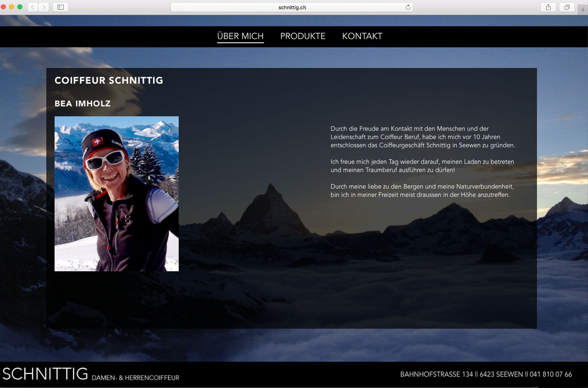Click the schnittig.ch address bar
This screenshot has height=388, width=588.
pyautogui.click(x=292, y=7)
